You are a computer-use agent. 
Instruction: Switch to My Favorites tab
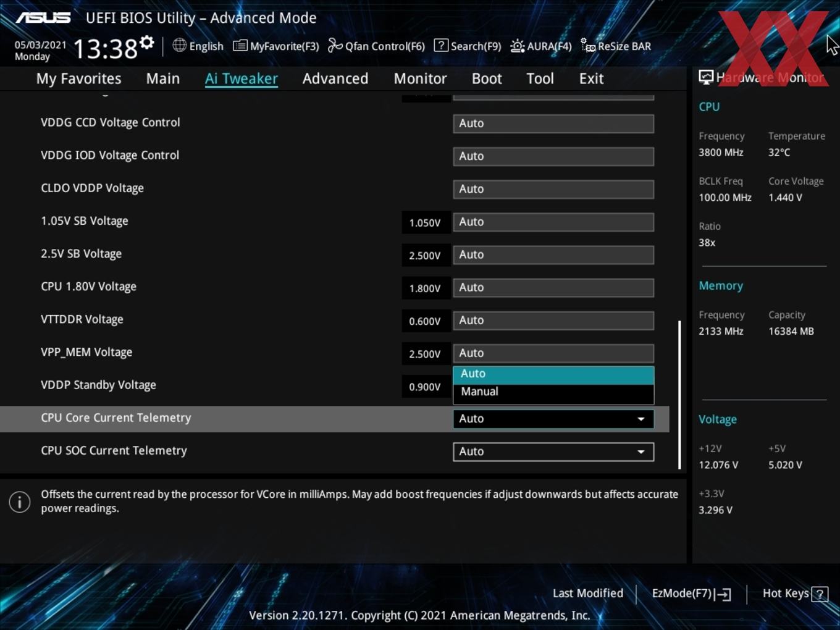78,78
